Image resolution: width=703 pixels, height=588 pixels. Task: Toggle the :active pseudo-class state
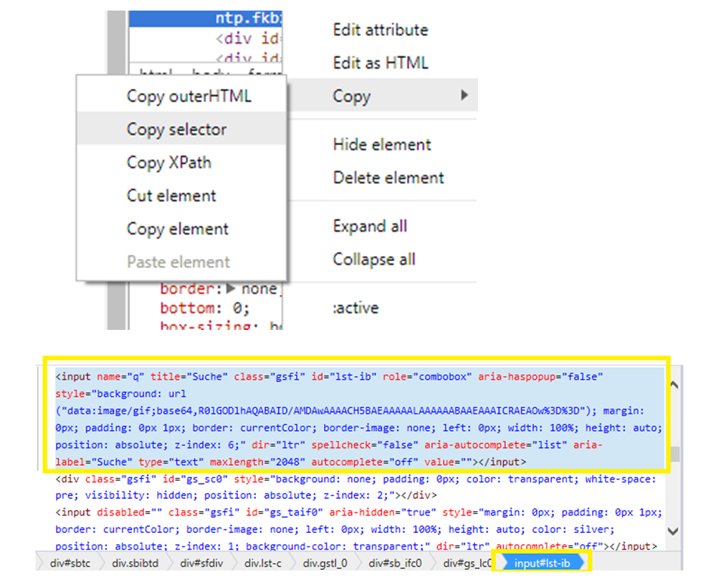coord(356,307)
